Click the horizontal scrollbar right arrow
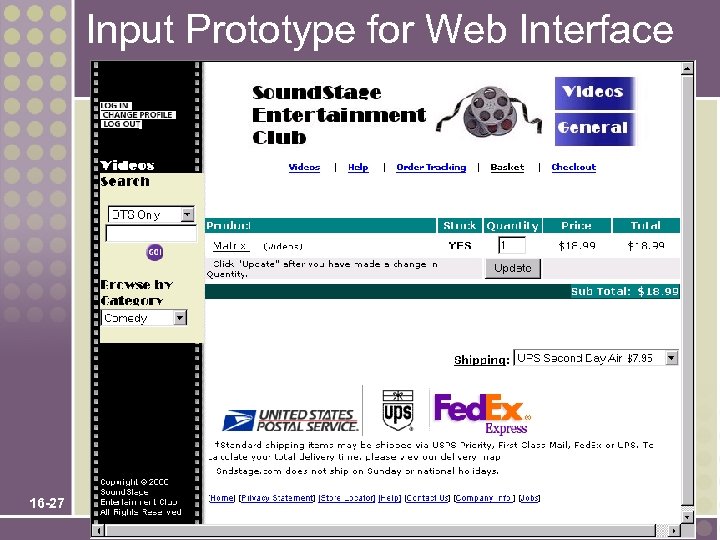The image size is (720, 540). pos(674,531)
